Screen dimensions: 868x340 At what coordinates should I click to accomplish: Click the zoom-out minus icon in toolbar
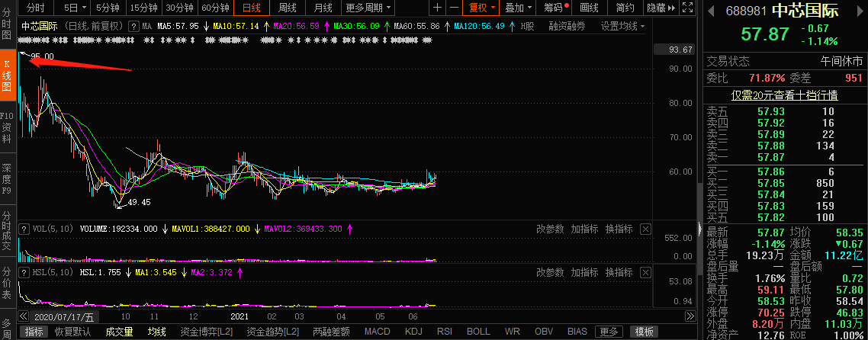click(x=454, y=8)
